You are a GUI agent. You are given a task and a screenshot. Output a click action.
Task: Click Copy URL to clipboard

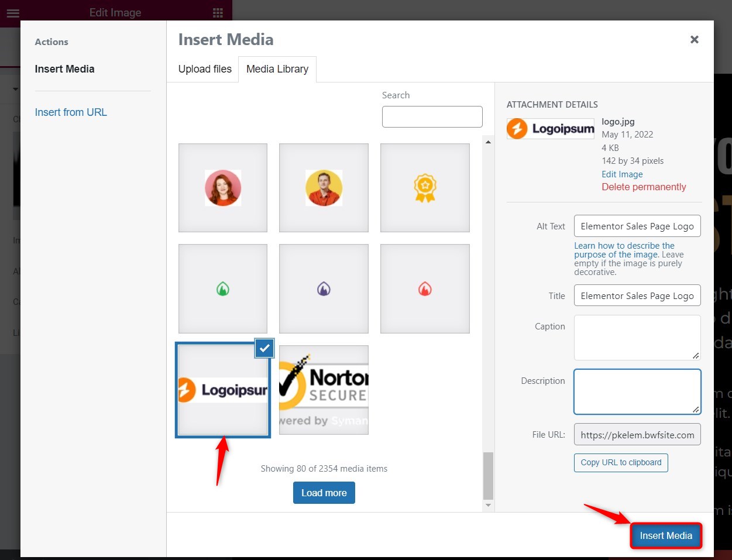coord(620,462)
